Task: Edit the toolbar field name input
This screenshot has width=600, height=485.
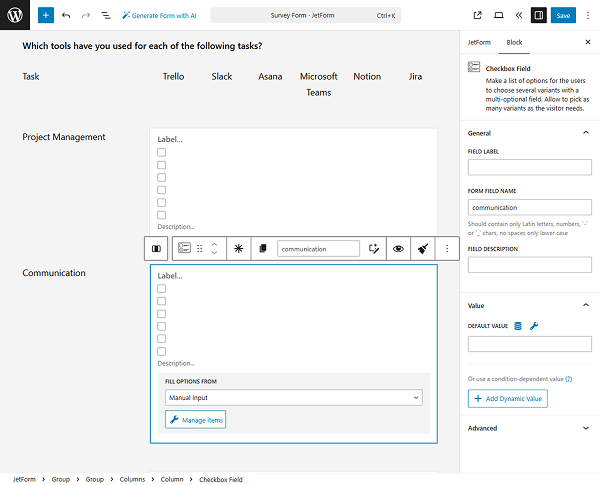Action: click(x=318, y=249)
